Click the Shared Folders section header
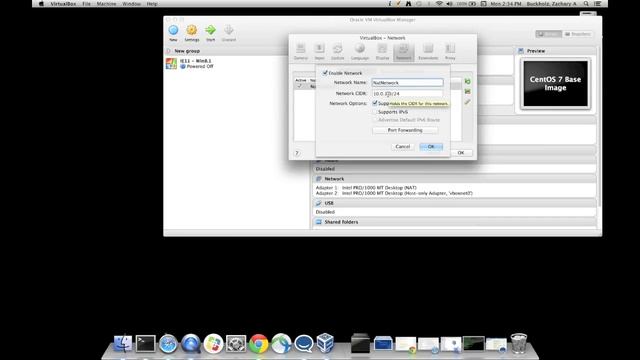The width and height of the screenshot is (640, 360). (454, 222)
